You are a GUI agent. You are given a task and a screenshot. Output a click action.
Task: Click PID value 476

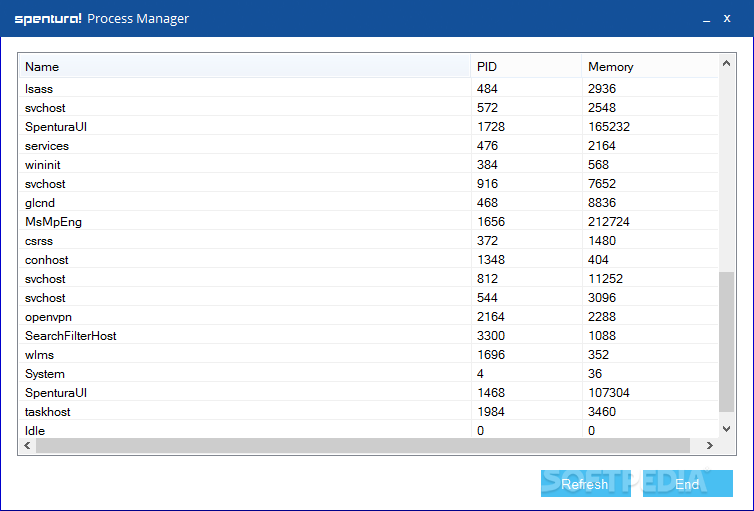click(487, 146)
